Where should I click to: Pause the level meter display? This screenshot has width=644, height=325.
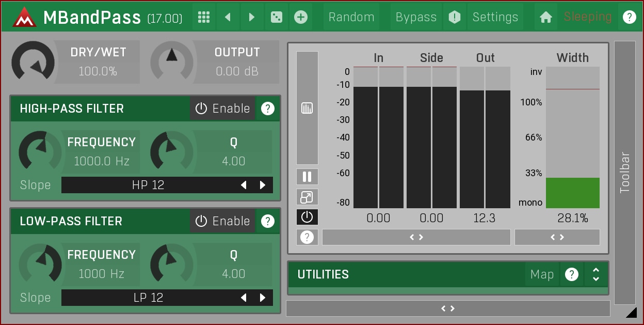(x=307, y=177)
